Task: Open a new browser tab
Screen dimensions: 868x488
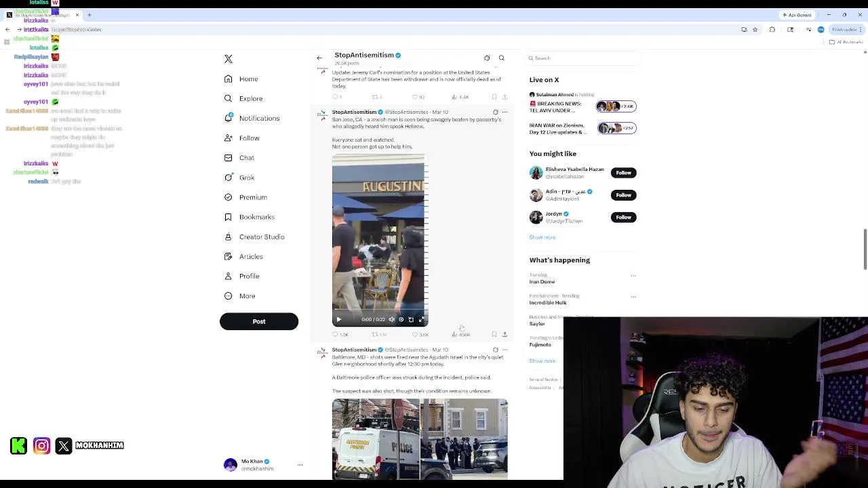Action: pos(90,15)
